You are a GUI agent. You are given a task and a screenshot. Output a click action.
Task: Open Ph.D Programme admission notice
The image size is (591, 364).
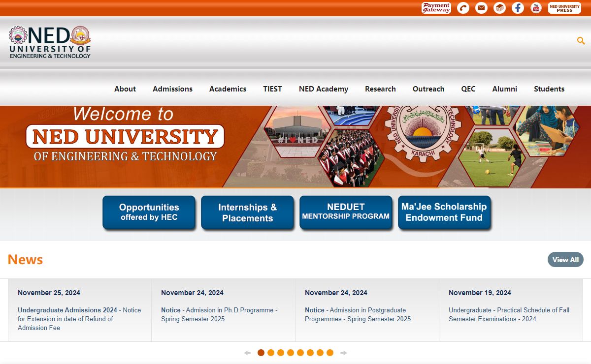point(219,314)
